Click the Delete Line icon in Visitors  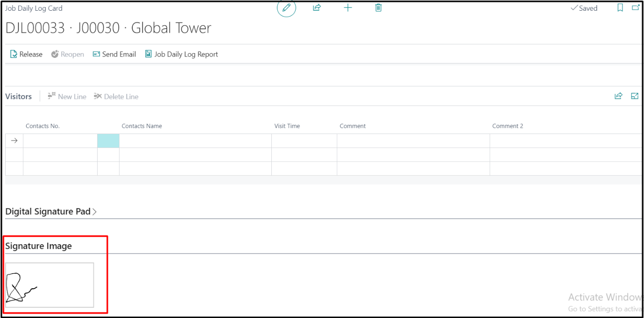[x=98, y=96]
